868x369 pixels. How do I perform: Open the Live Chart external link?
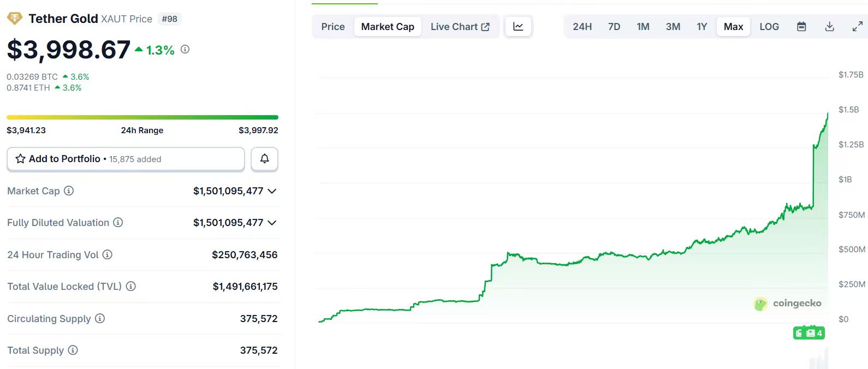[x=460, y=27]
